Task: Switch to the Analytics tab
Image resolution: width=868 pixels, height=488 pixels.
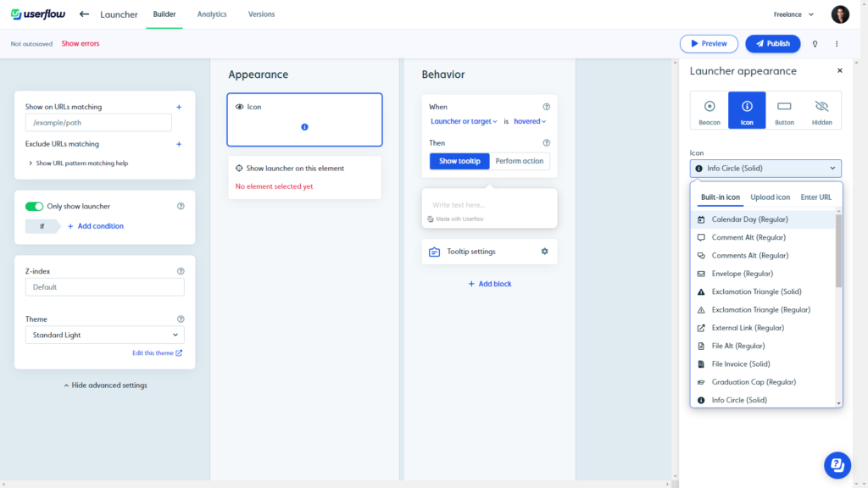Action: tap(211, 14)
